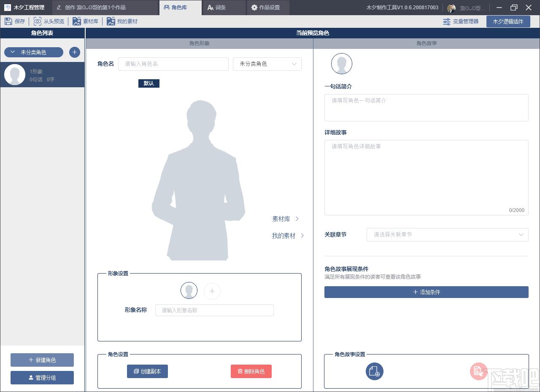Click the 木夕 app logo icon
The height and width of the screenshot is (392, 540).
(x=7, y=8)
